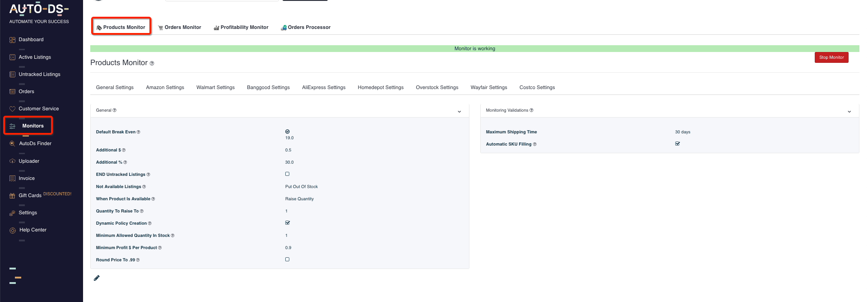Viewport: 868px width, 302px height.
Task: Click the help icon beside Round Price To .99
Action: [138, 260]
